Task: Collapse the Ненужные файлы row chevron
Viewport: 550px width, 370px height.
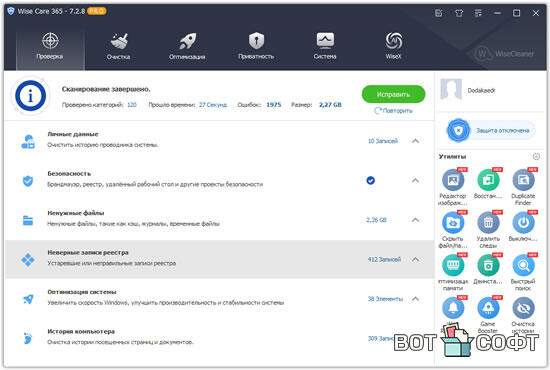Action: [415, 220]
